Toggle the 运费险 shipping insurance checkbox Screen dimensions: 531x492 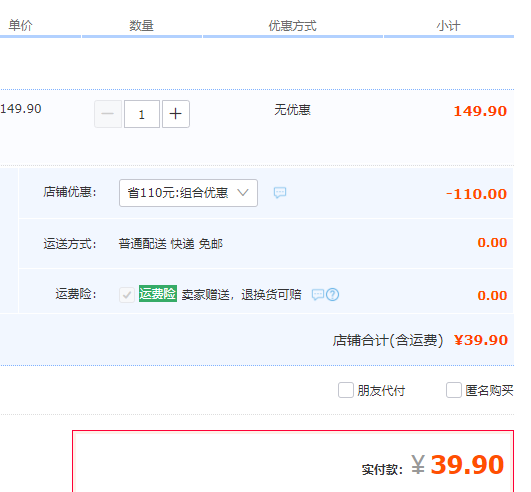127,295
